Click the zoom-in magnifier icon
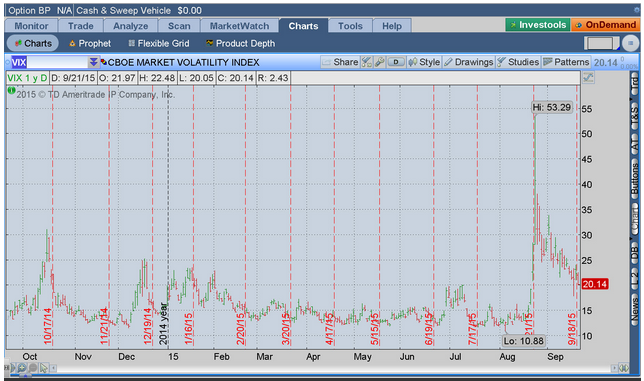This screenshot has height=381, width=644. pos(22,368)
